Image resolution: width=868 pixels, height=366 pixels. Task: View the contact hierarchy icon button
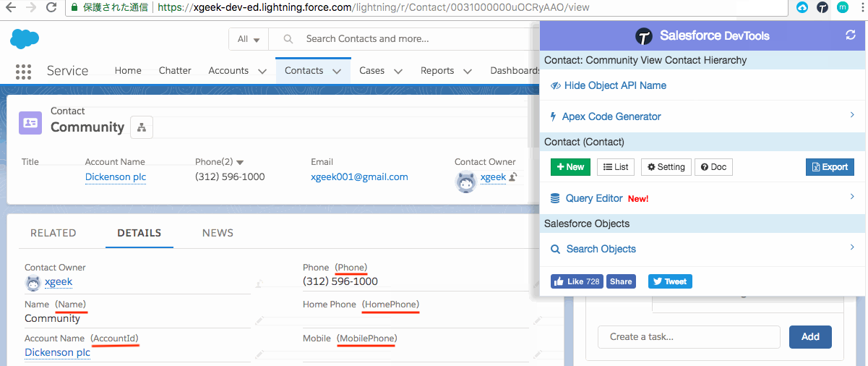pyautogui.click(x=141, y=127)
